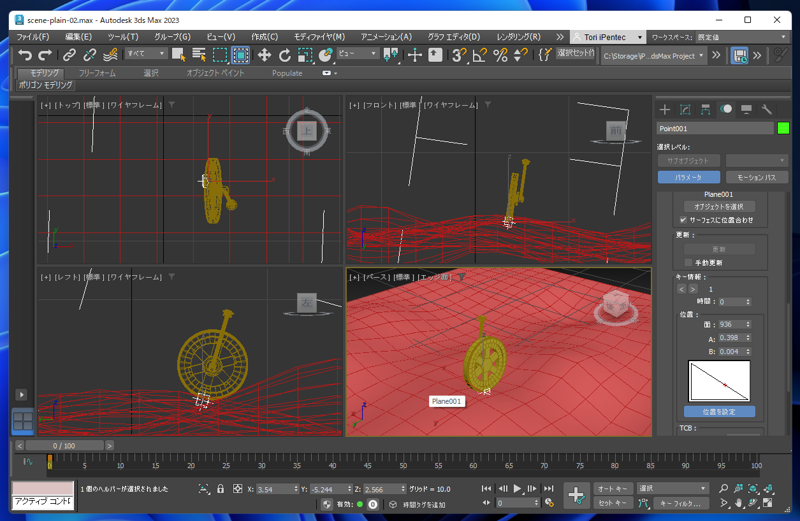Open the Utilities wrench tab
The image size is (800, 521).
(766, 110)
